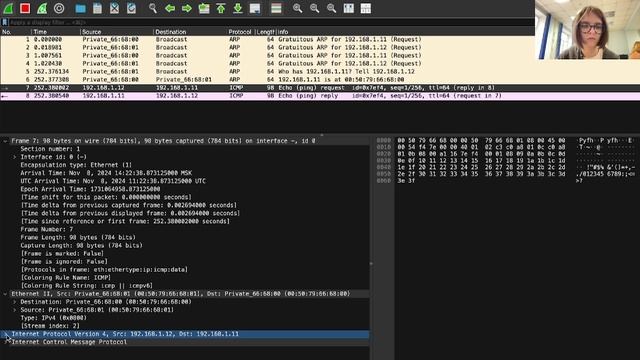Select the Arrival Time MSK field
The width and height of the screenshot is (640, 360).
106,173
